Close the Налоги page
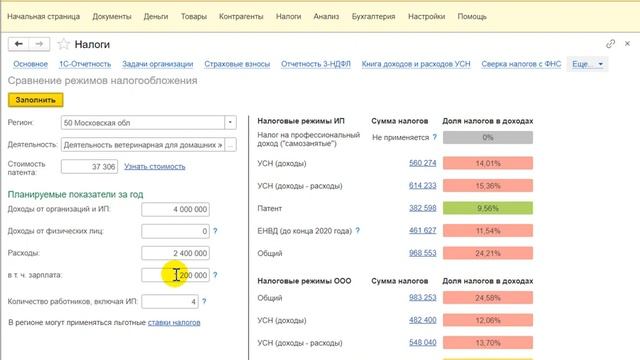640x360 pixels. coord(627,44)
